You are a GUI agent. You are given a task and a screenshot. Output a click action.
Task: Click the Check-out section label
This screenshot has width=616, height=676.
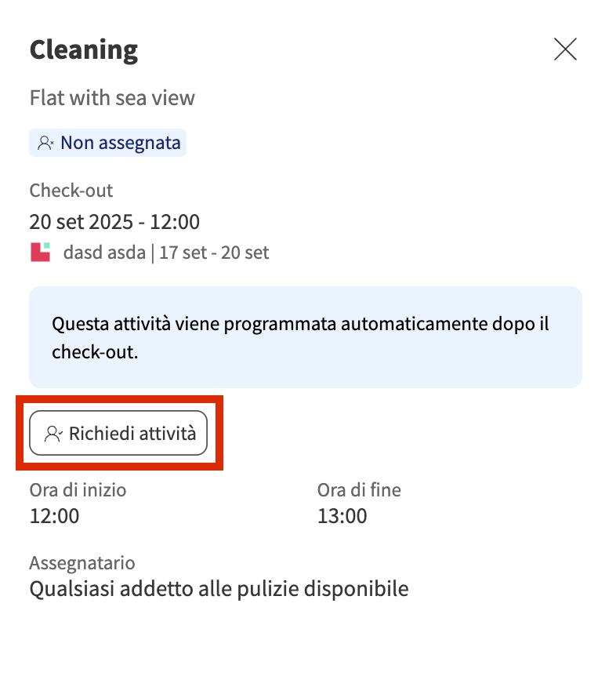(71, 191)
